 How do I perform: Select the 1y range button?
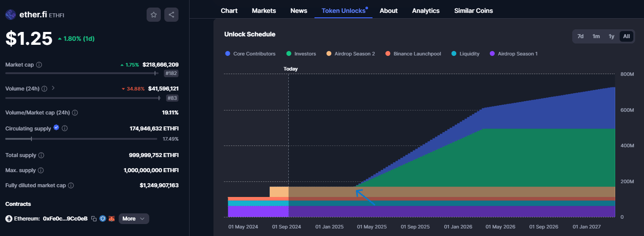(x=611, y=36)
